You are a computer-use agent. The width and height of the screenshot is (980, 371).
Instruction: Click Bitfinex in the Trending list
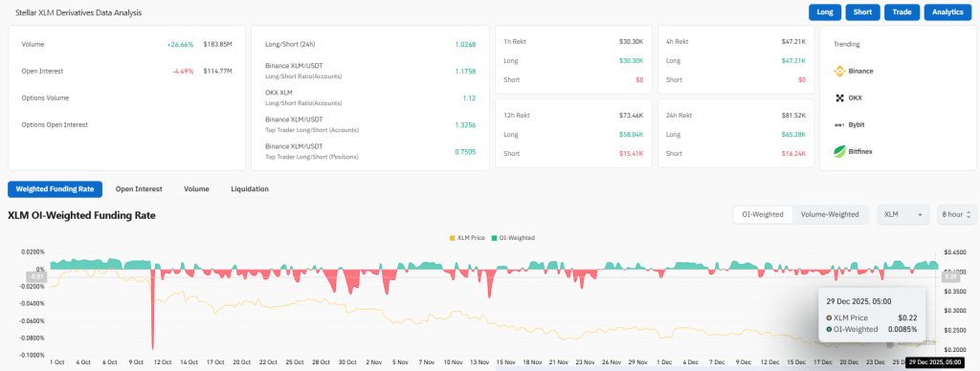860,151
